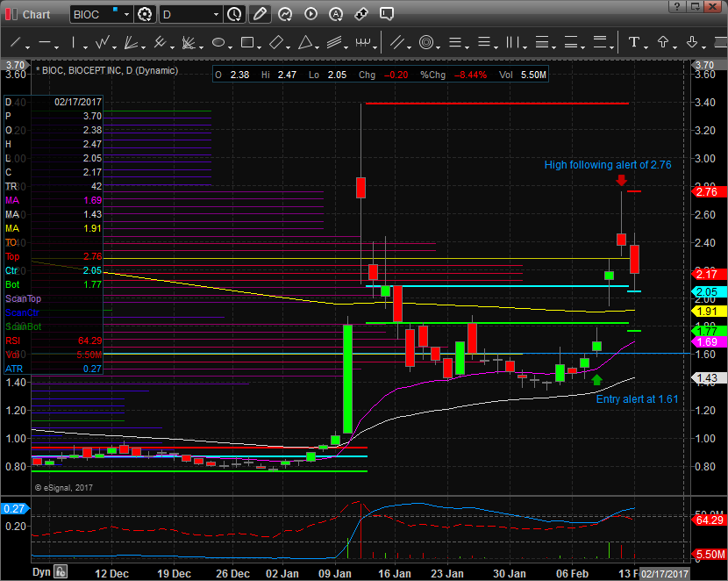Toggle the Dyn scale lock icon

click(x=61, y=571)
